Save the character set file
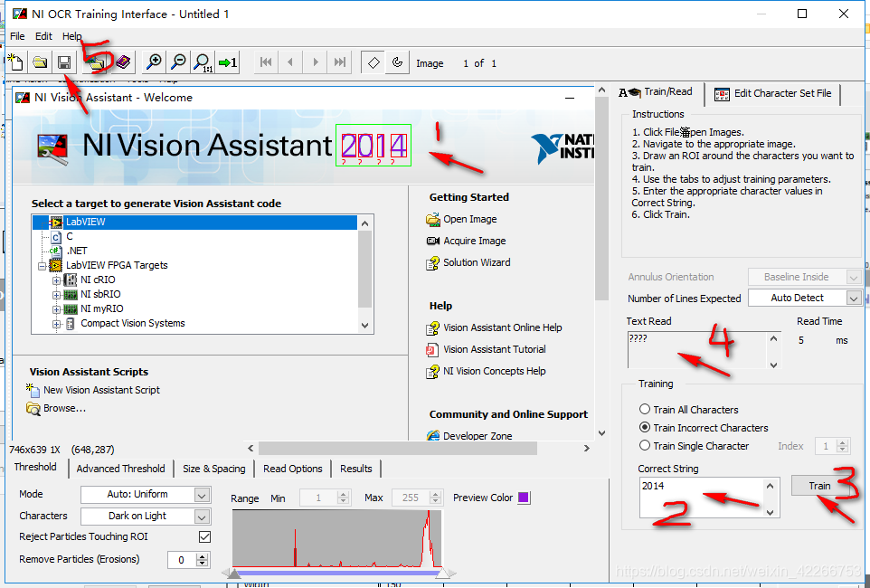 coord(64,62)
